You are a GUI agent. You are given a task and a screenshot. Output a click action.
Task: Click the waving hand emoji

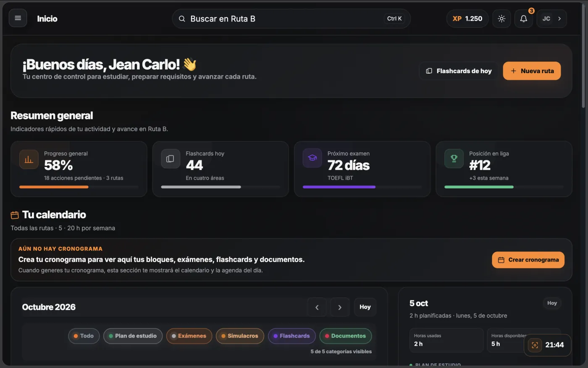point(190,64)
